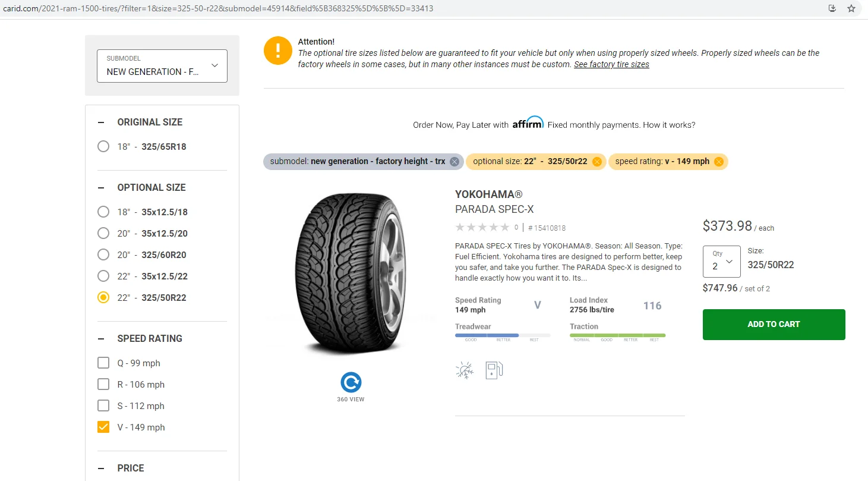Click the 360 view rotate icon

point(351,382)
